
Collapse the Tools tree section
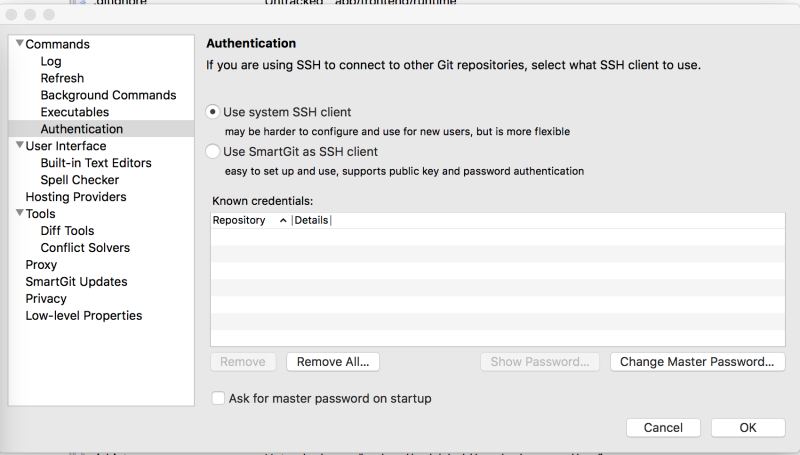(19, 214)
